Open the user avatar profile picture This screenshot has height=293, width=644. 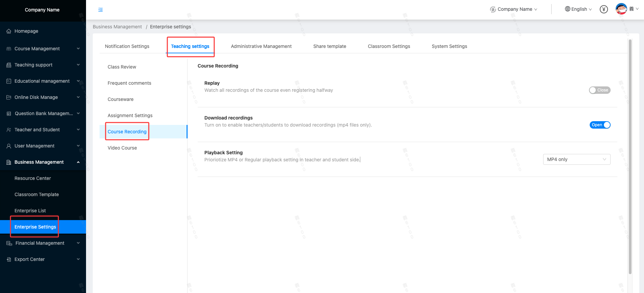(x=621, y=9)
